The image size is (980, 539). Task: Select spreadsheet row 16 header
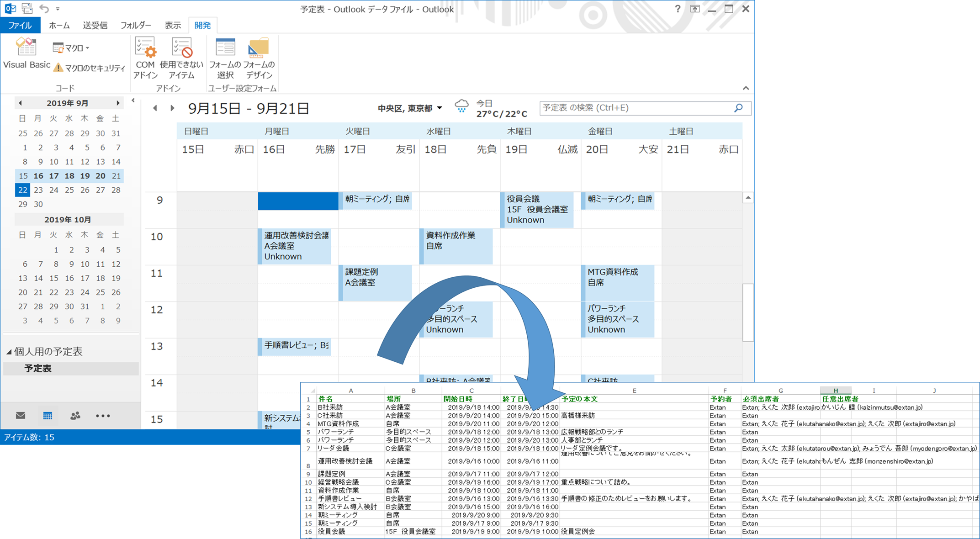(x=308, y=532)
